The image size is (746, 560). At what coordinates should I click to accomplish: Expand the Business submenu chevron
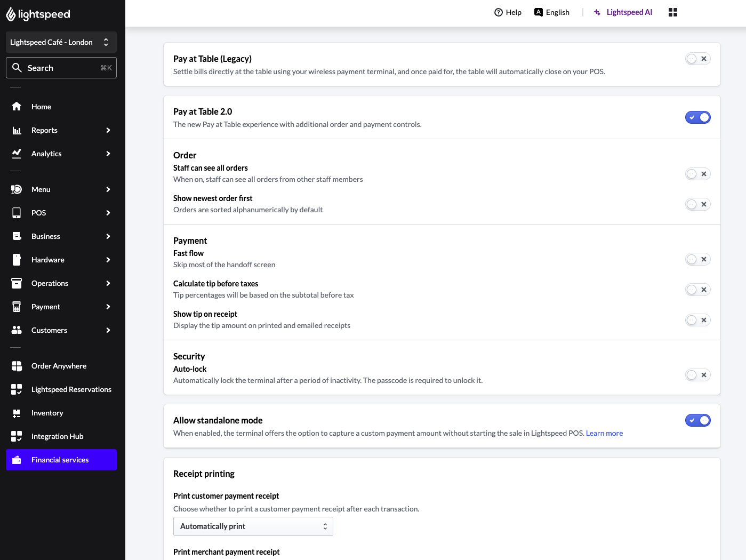(x=108, y=236)
